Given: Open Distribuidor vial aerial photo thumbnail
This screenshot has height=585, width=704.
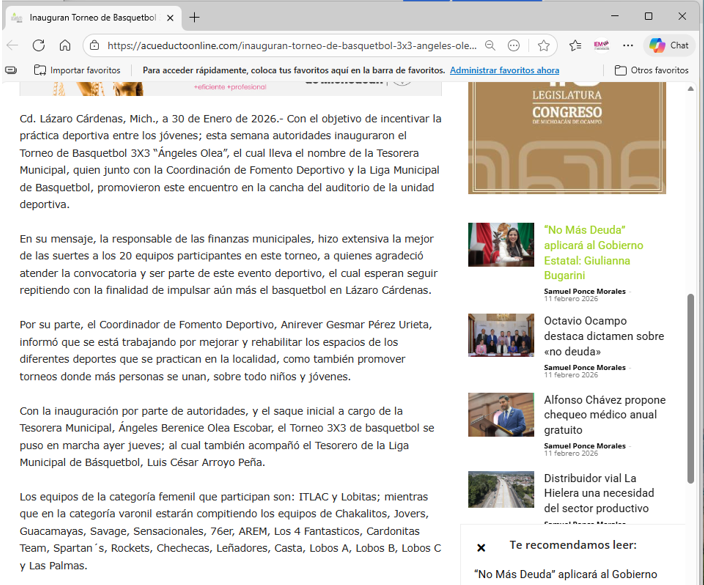Looking at the screenshot, I should pos(501,489).
